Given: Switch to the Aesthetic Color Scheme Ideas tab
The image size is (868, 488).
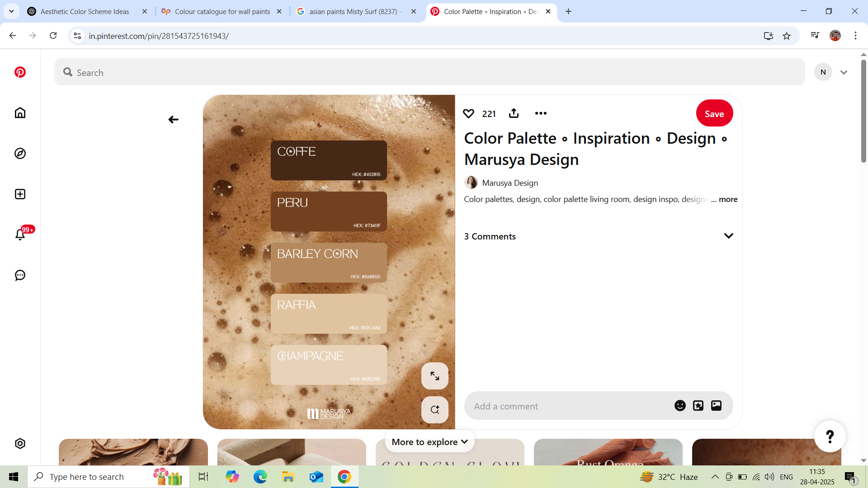Looking at the screenshot, I should [x=85, y=11].
